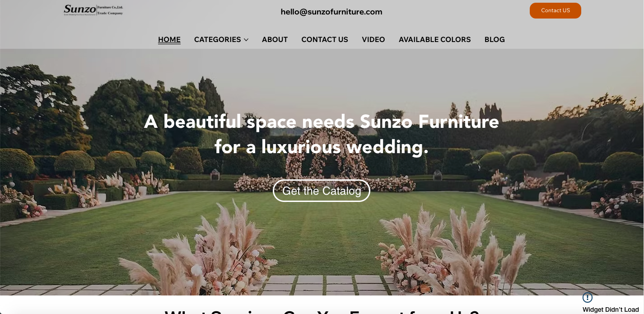Screen dimensions: 644x314
Task: View the AVAILABLE COLORS page
Action: pos(434,40)
